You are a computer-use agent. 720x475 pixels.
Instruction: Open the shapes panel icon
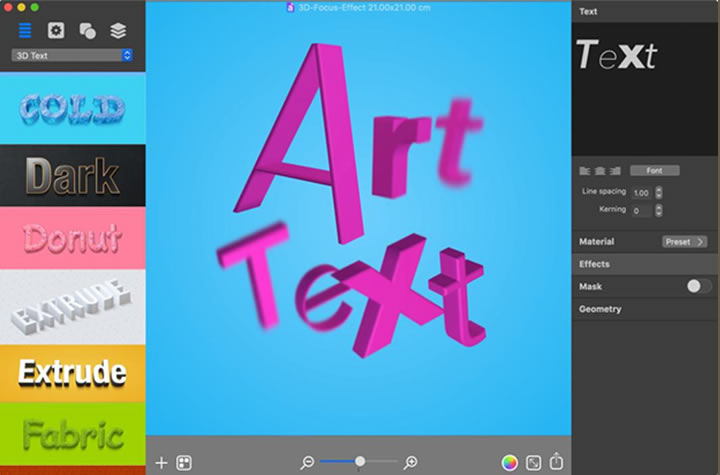87,31
